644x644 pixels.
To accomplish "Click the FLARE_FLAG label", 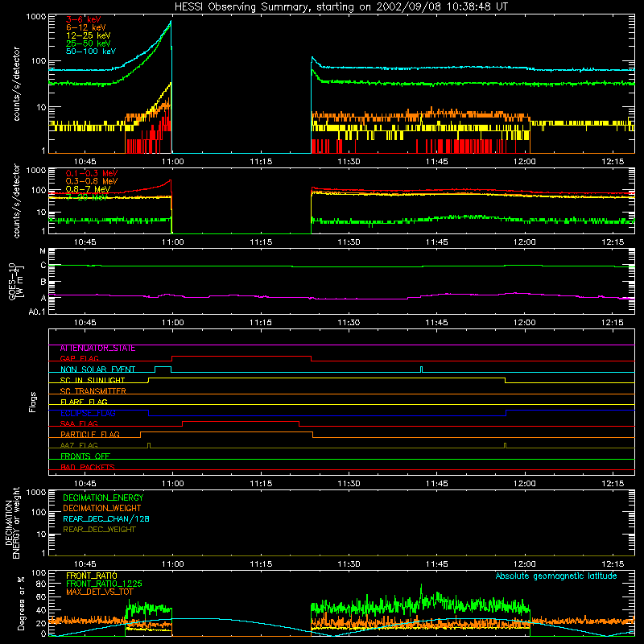I will click(x=84, y=402).
